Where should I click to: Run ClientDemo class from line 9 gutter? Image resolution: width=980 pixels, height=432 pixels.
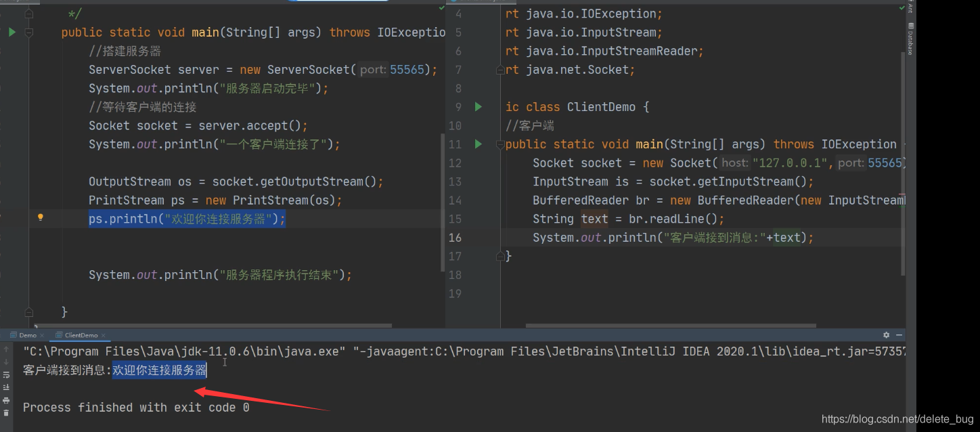[x=478, y=106]
